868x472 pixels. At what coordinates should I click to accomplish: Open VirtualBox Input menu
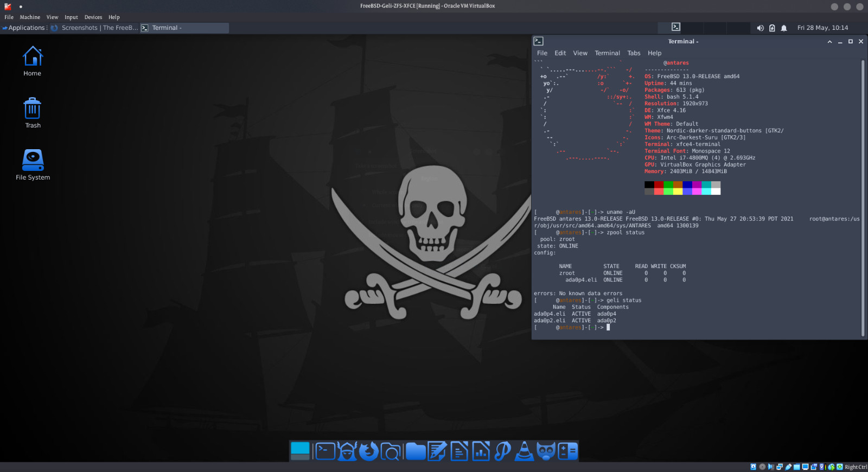click(71, 17)
